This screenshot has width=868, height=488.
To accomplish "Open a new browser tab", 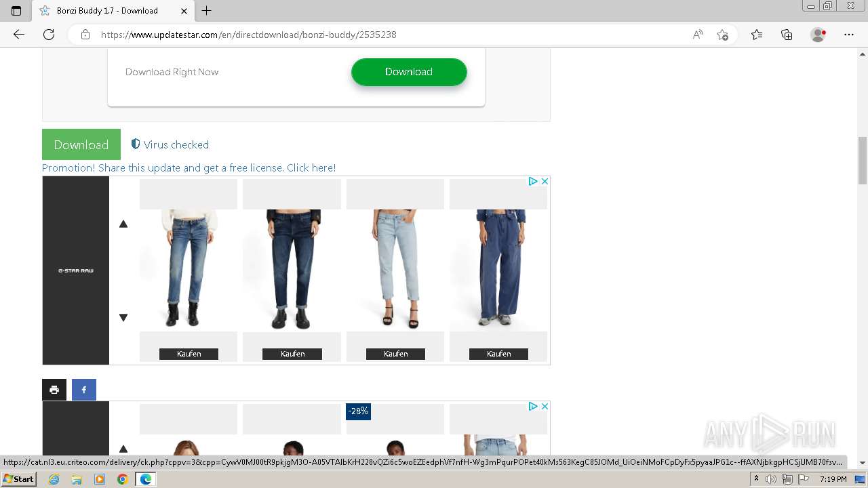I will coord(207,11).
